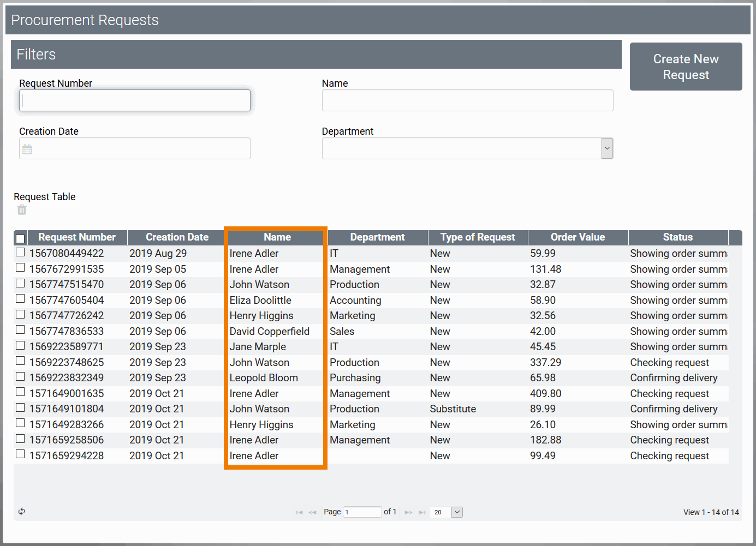The width and height of the screenshot is (756, 546).
Task: Tick the checkbox for request 1571659294228
Action: pos(20,454)
